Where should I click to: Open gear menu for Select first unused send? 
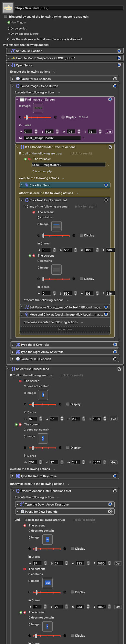(119, 369)
